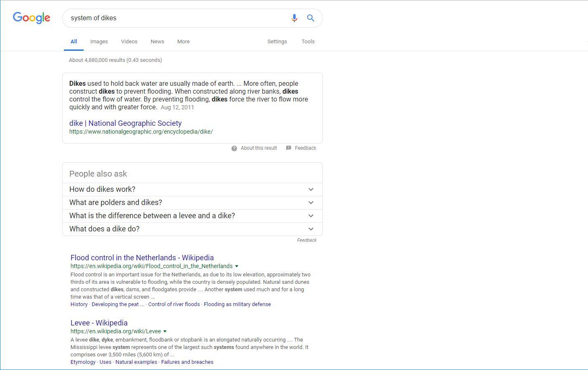Click the Google logo
Image resolution: width=588 pixels, height=370 pixels.
tap(31, 18)
